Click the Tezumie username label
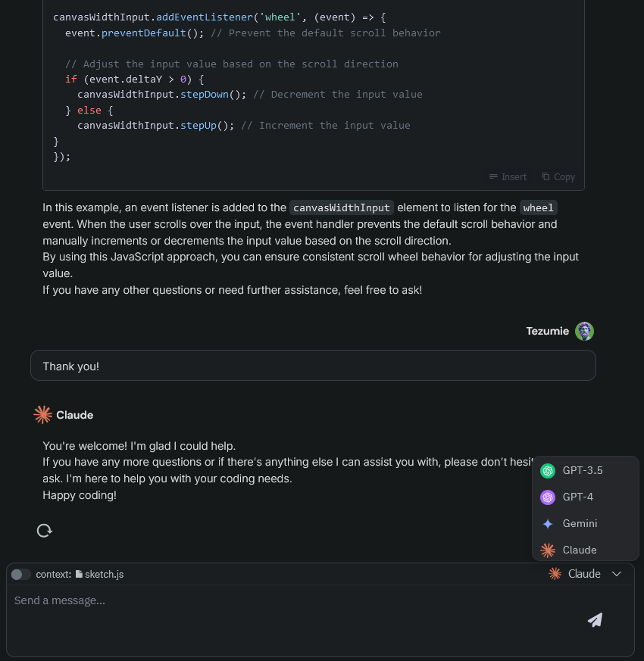This screenshot has width=644, height=661. pyautogui.click(x=547, y=331)
